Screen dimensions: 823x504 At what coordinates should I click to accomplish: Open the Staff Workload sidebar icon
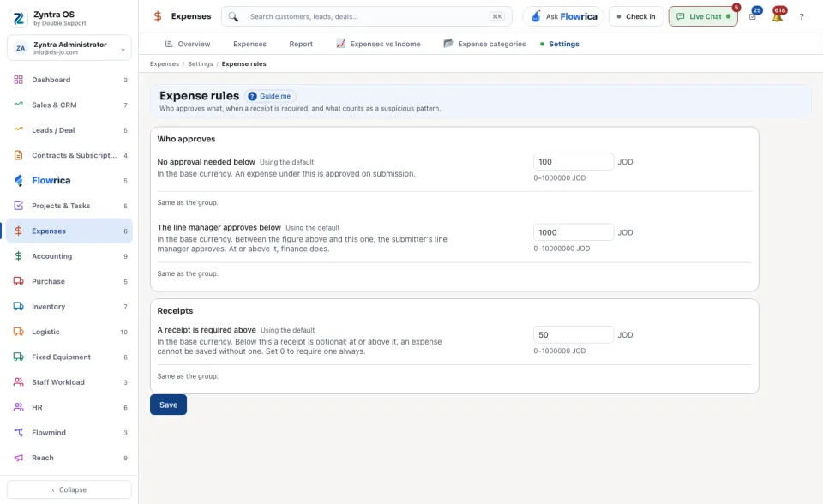tap(18, 382)
